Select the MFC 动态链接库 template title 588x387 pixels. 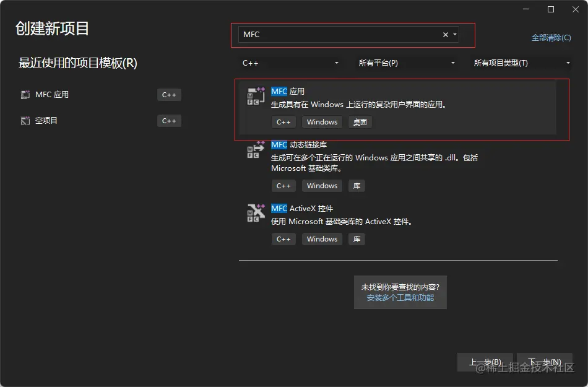[299, 145]
